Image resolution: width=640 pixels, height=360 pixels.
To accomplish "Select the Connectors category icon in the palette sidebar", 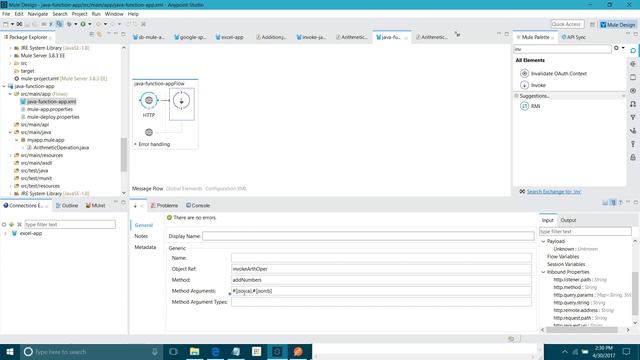I will click(633, 64).
